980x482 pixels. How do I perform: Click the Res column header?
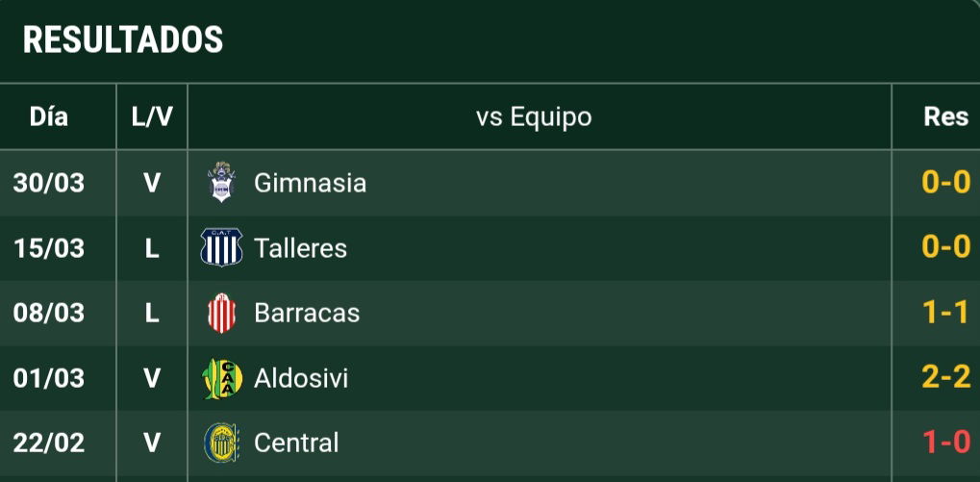tap(945, 117)
